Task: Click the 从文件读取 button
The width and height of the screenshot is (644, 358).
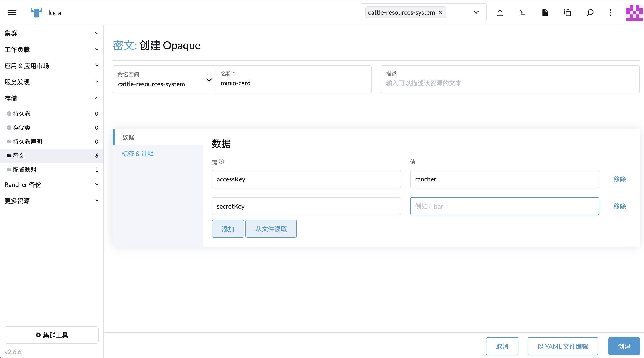Action: click(x=271, y=229)
